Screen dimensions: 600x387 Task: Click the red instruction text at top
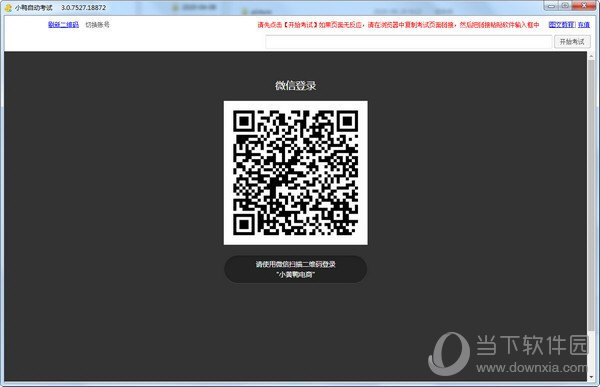(398, 25)
